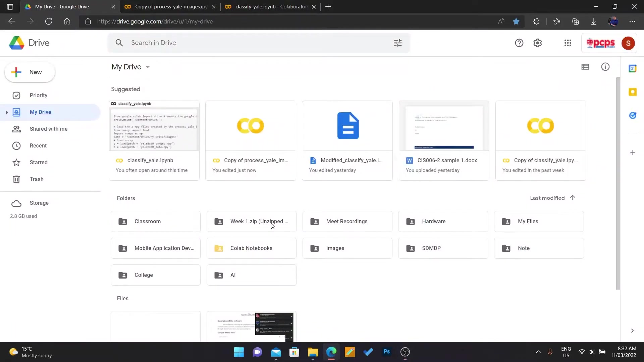Open Images folder
644x362 pixels.
(x=347, y=248)
